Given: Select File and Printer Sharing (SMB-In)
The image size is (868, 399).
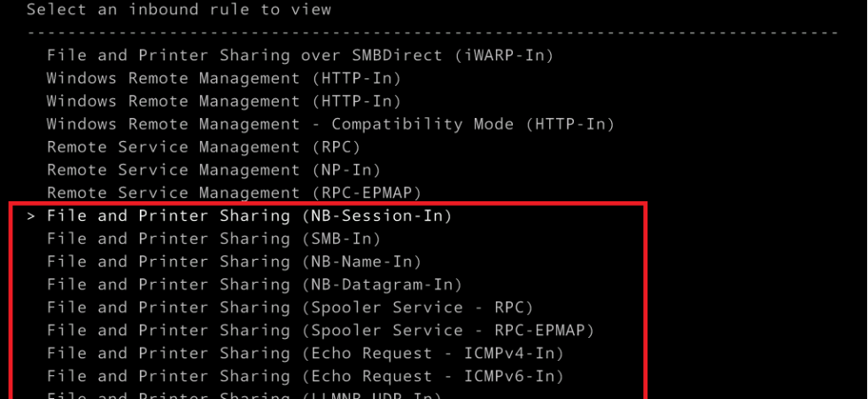Looking at the screenshot, I should pyautogui.click(x=213, y=239).
